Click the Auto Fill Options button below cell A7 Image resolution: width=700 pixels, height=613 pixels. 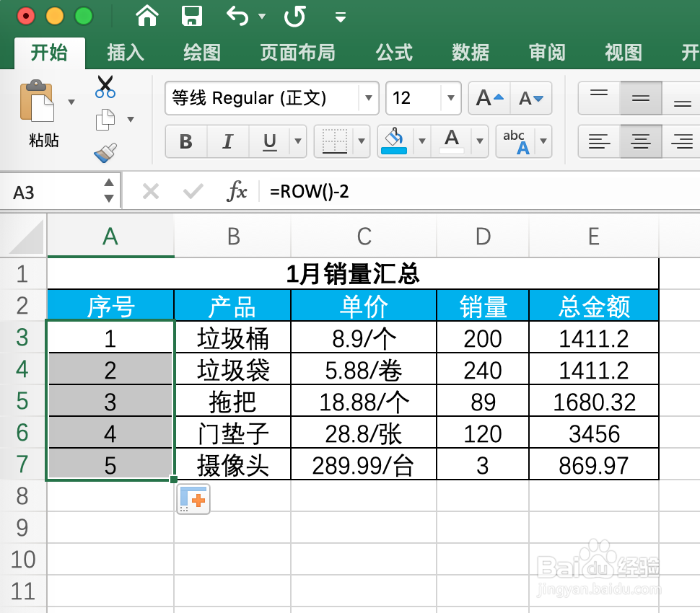point(193,498)
